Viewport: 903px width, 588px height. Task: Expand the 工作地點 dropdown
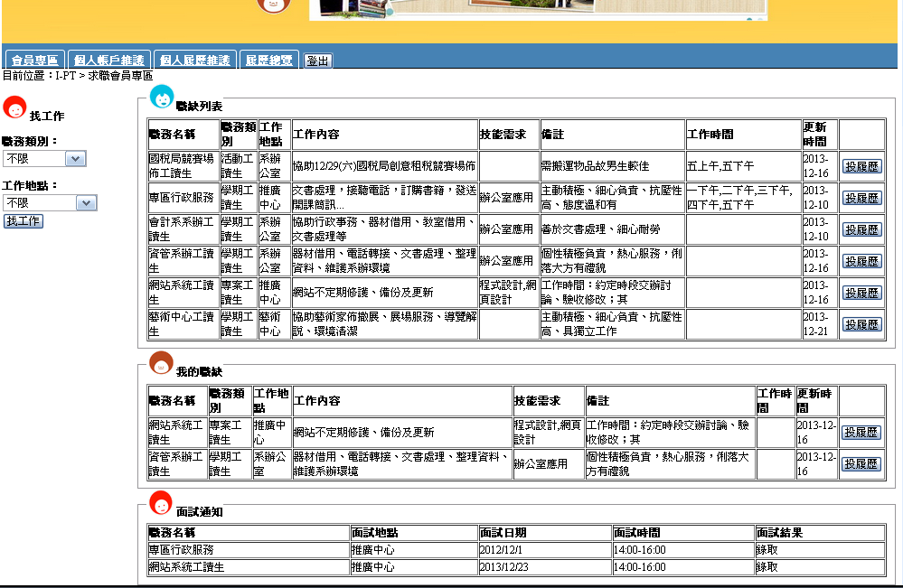click(x=50, y=203)
